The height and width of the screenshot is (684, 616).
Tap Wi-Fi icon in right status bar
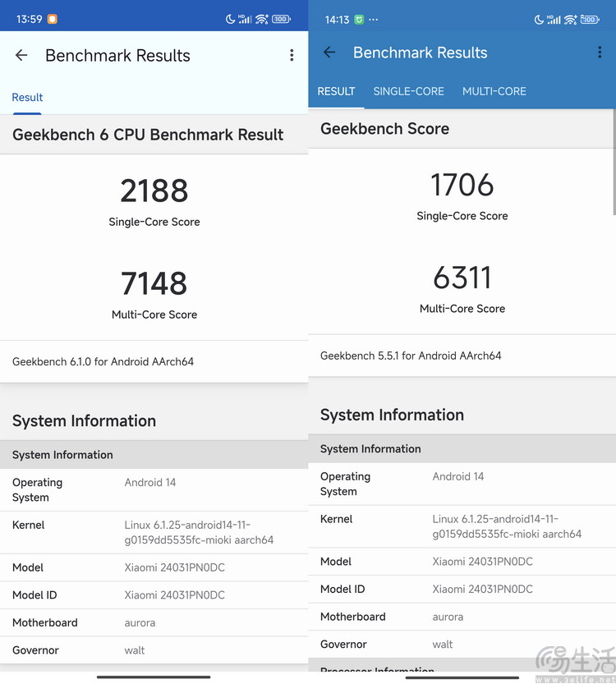[x=570, y=19]
